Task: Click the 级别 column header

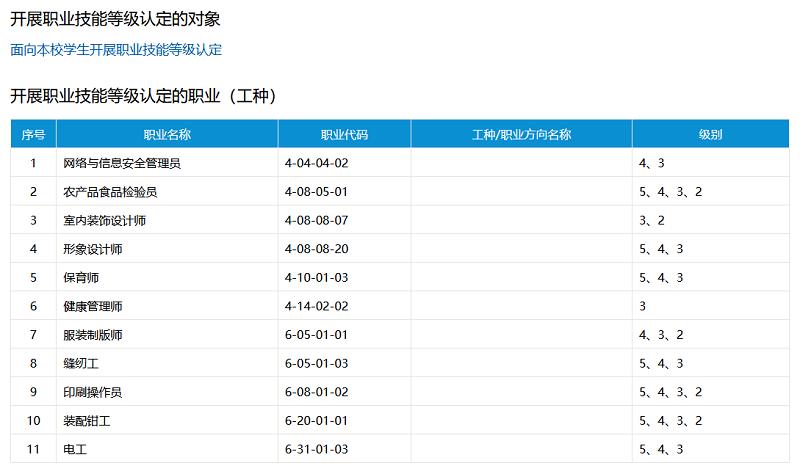Action: 710,134
